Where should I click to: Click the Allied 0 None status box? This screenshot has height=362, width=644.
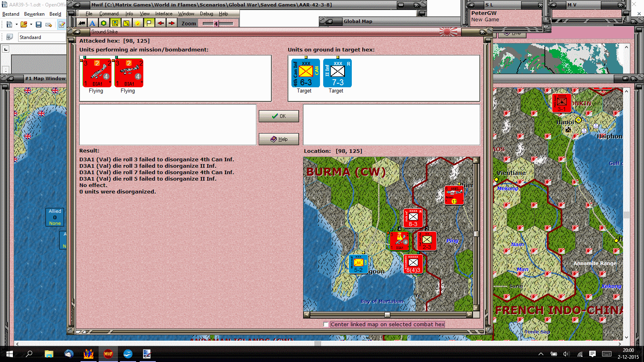click(x=55, y=217)
